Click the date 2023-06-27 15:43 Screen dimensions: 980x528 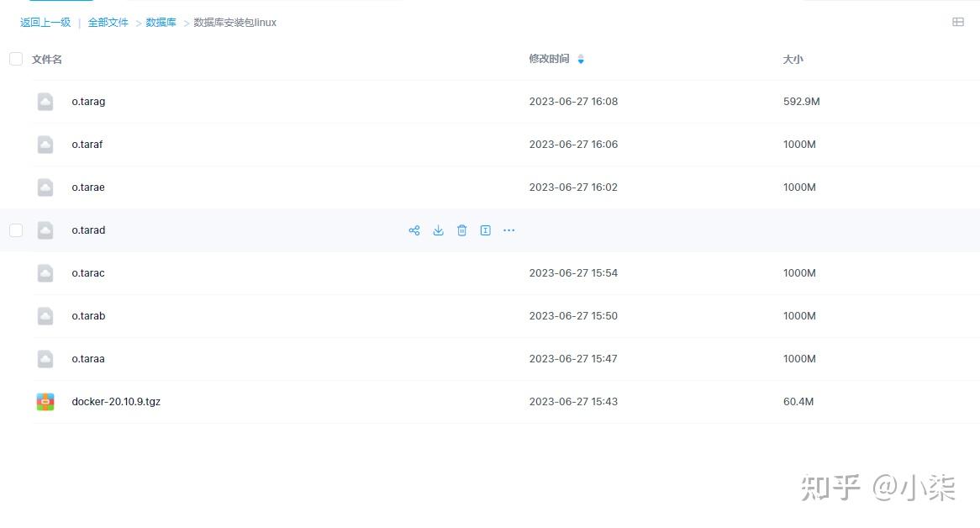(573, 402)
